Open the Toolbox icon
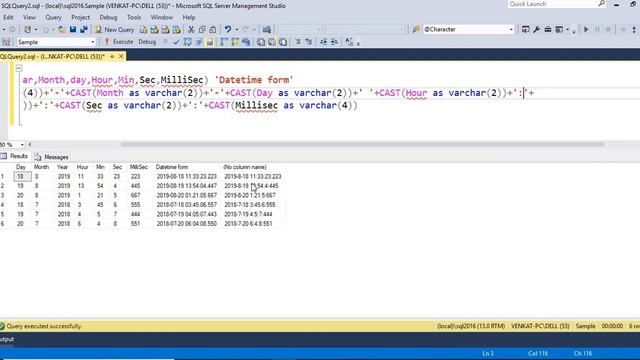This screenshot has width=640, height=360. [547, 29]
